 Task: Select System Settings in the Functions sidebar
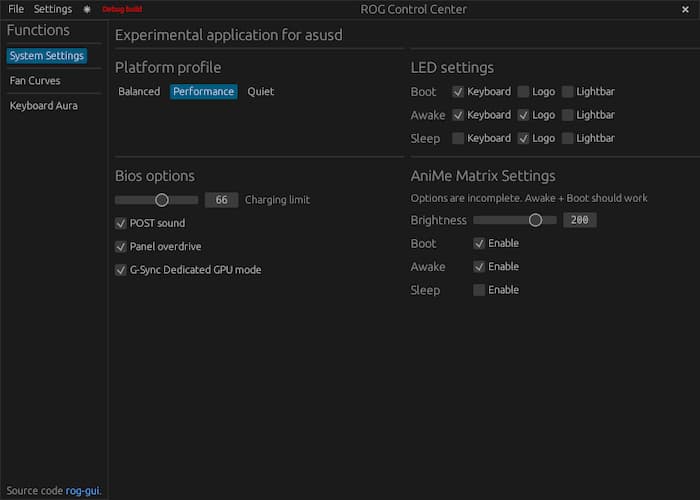(47, 56)
